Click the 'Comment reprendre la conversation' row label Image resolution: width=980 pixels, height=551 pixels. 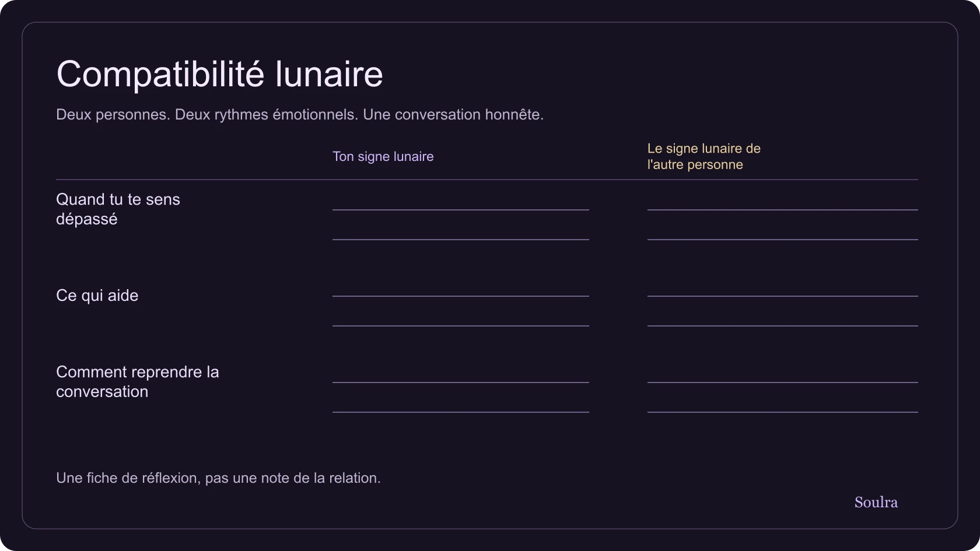tap(137, 382)
